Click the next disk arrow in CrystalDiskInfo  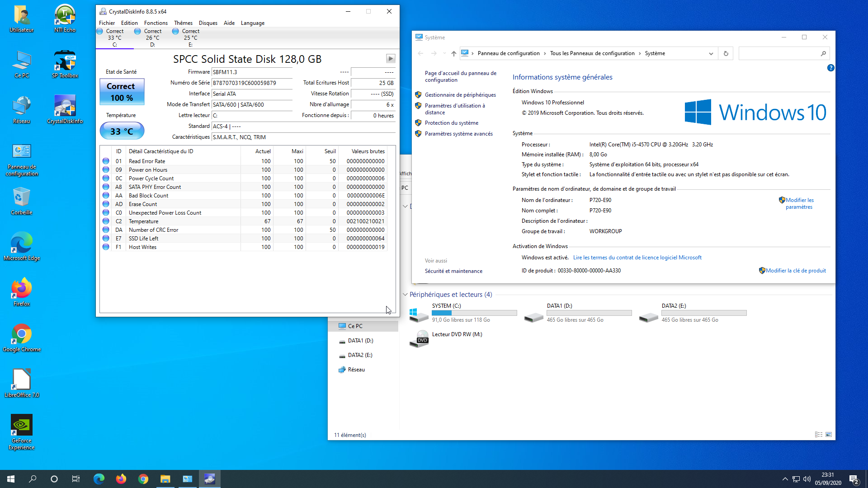pos(391,59)
